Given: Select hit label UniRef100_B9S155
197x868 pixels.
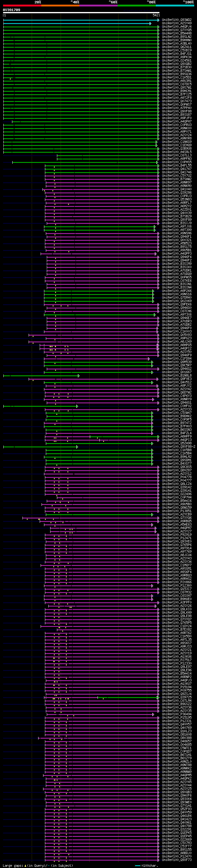Looking at the screenshot, I should tap(177, 850).
